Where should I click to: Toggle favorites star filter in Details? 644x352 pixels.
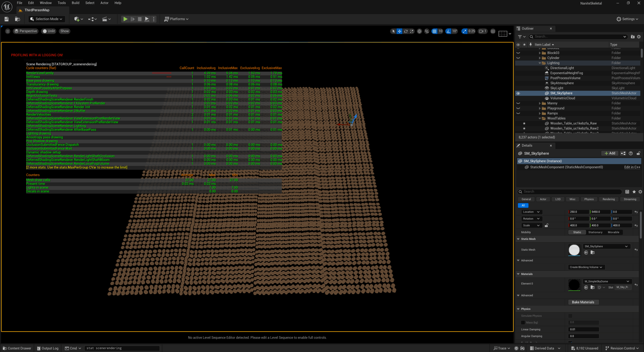pos(634,192)
